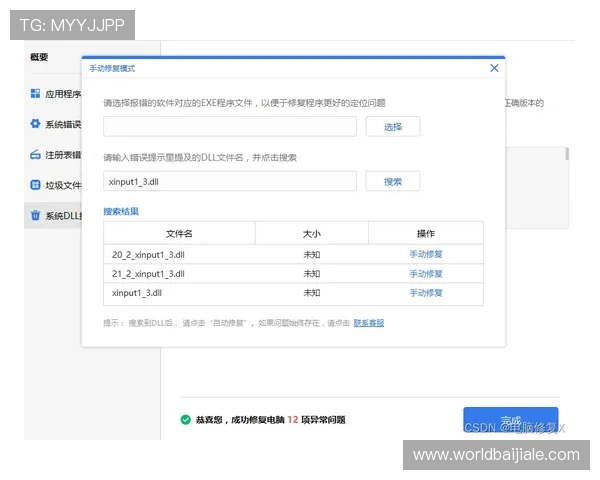Click 手动修复 for 21_2_xinput1_3.dll
The image size is (600, 480).
[x=426, y=274]
